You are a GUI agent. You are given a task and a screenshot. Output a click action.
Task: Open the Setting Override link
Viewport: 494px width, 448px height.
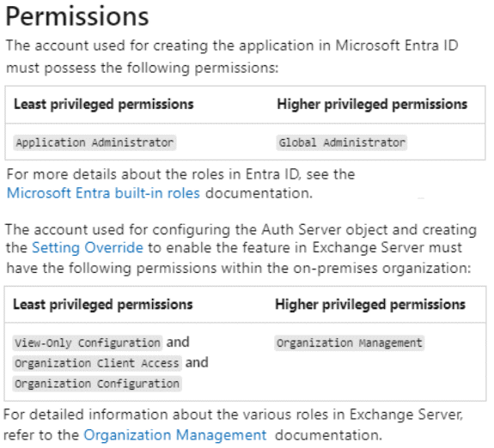pyautogui.click(x=88, y=247)
